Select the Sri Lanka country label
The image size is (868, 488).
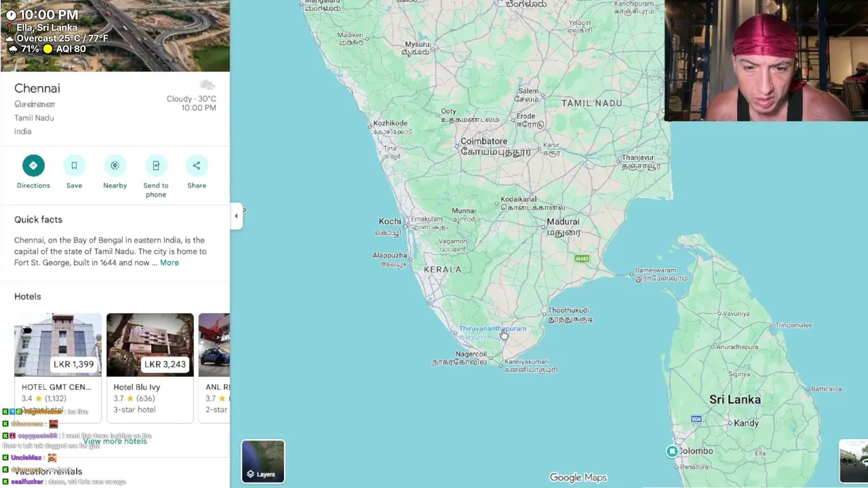735,399
